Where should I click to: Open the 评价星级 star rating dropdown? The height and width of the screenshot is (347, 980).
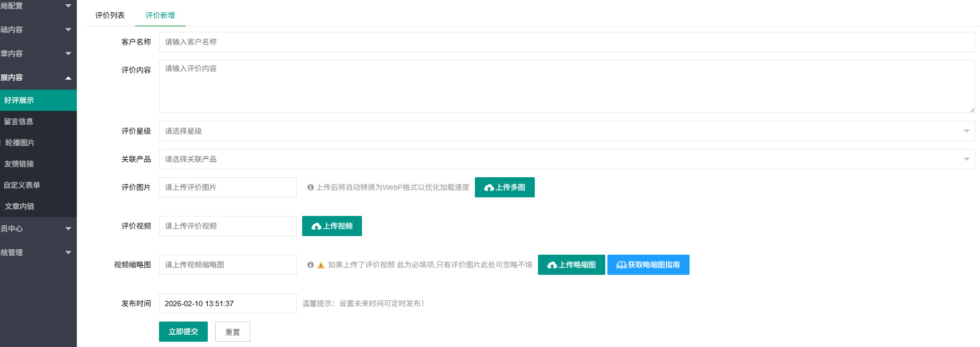(x=567, y=131)
